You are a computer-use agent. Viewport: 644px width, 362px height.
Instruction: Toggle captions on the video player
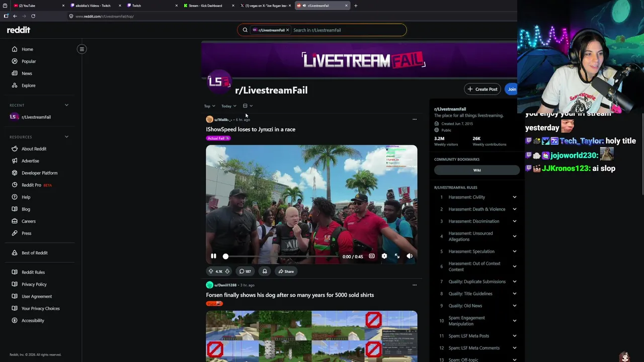coord(372,256)
